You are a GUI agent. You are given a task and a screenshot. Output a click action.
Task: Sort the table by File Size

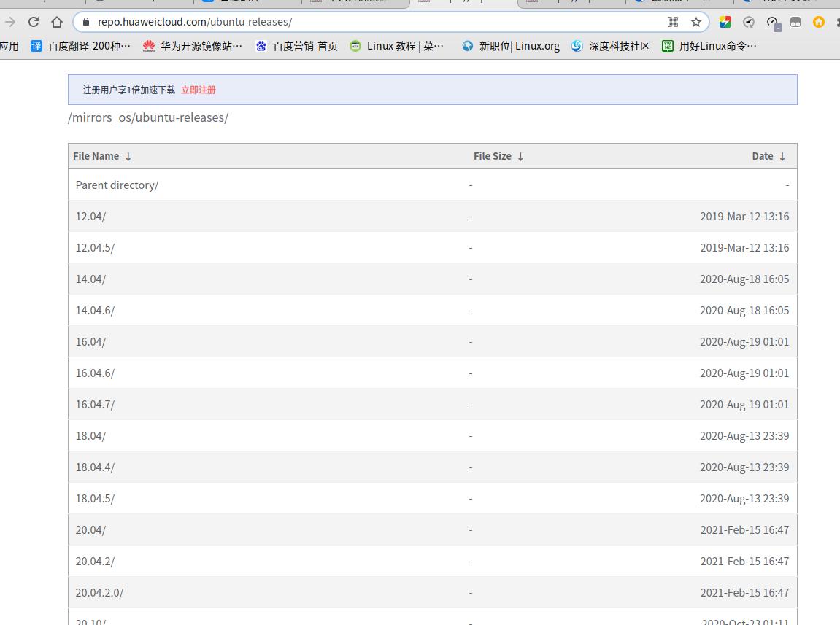click(498, 156)
